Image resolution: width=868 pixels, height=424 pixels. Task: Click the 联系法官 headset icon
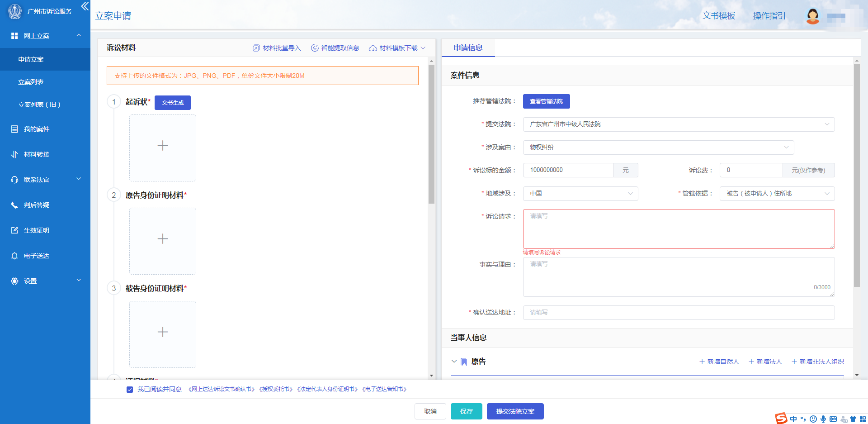pyautogui.click(x=14, y=180)
